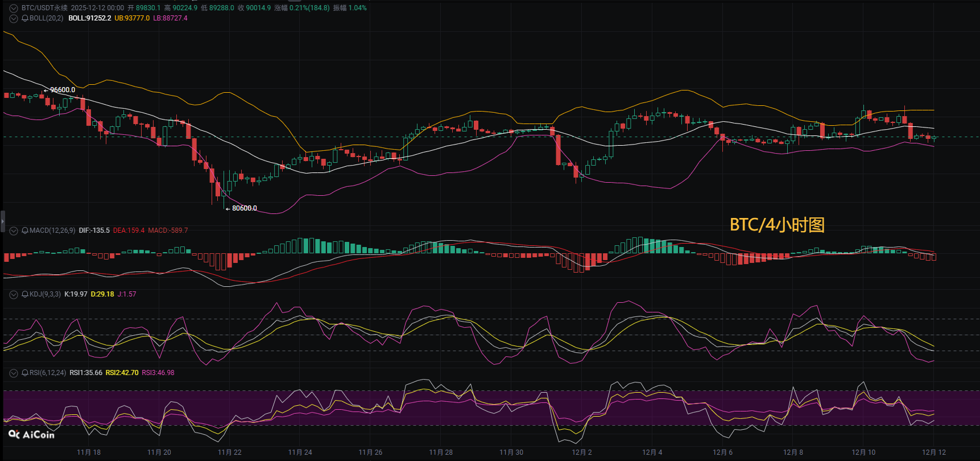Click the AiCoin logo watermark
The image size is (980, 461).
tap(32, 434)
